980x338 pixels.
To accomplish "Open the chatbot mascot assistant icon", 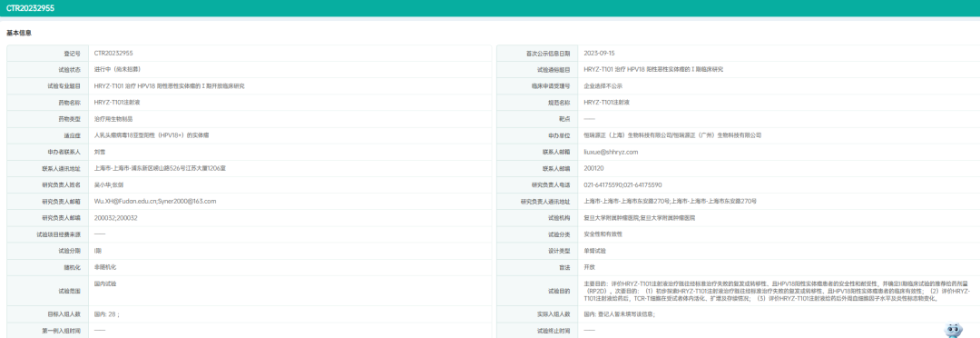I will click(954, 329).
